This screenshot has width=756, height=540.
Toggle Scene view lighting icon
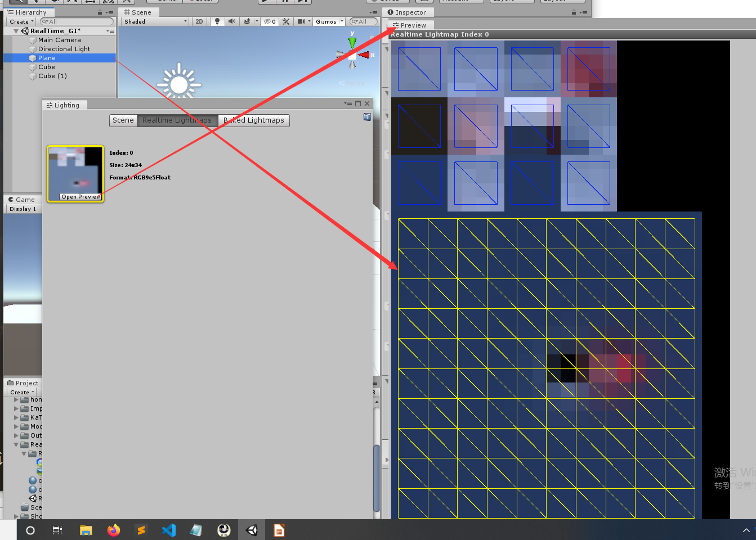[x=217, y=21]
